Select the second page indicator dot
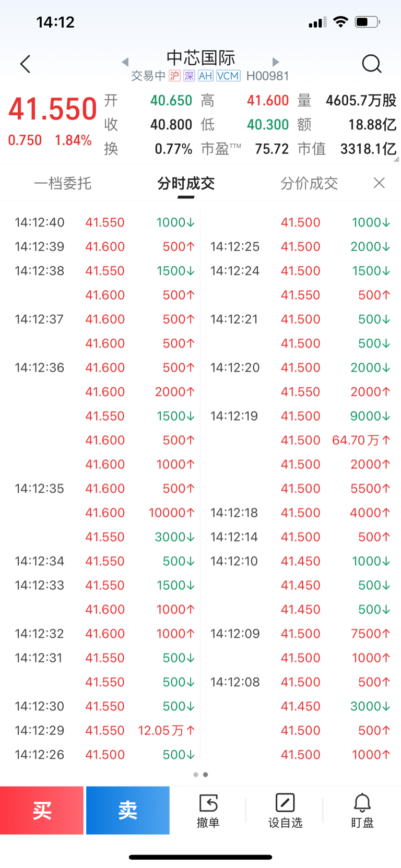This screenshot has height=868, width=401. pos(206,775)
